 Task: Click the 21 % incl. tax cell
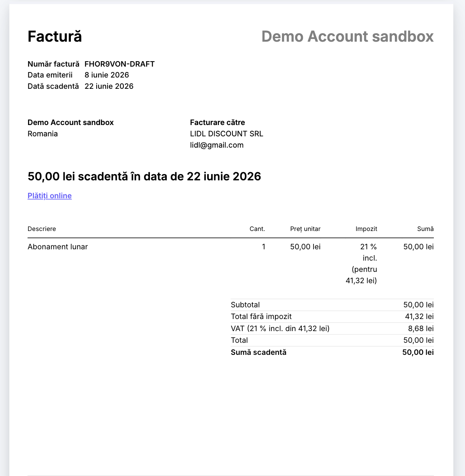pyautogui.click(x=361, y=263)
